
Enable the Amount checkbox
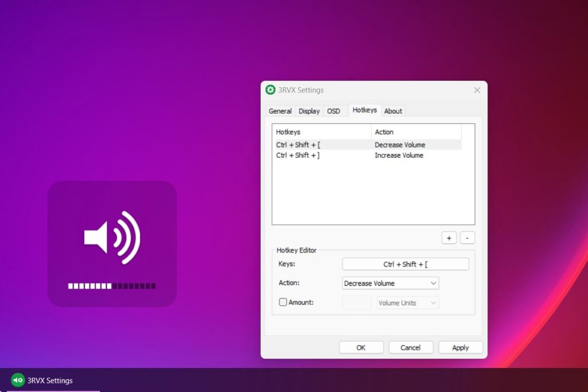click(283, 302)
